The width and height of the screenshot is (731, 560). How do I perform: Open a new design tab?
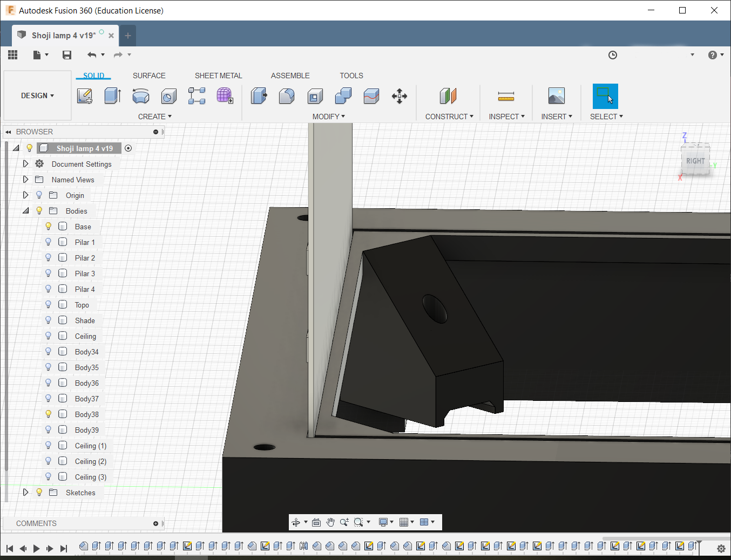point(128,36)
